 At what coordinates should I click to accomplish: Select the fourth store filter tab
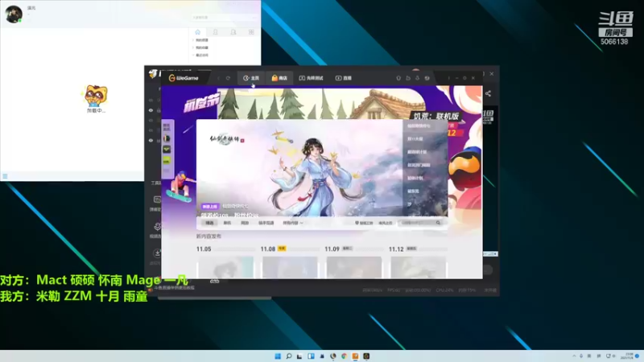coord(266,223)
